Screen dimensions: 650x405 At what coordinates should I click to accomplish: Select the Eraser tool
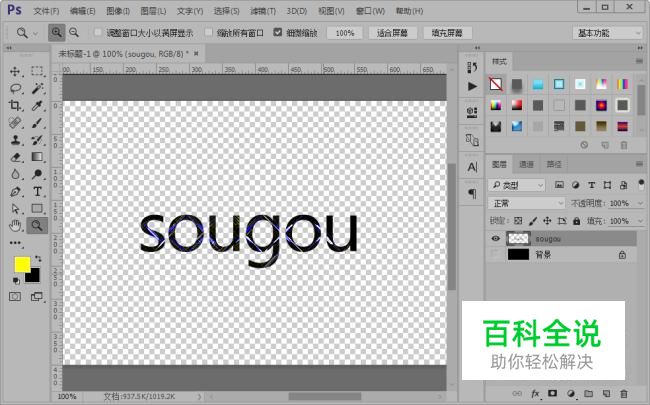[x=15, y=157]
